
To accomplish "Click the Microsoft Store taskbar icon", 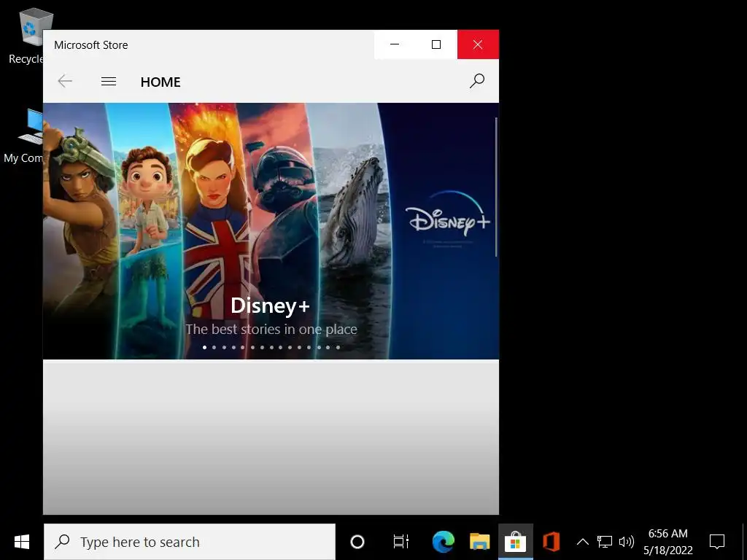I will [x=516, y=542].
